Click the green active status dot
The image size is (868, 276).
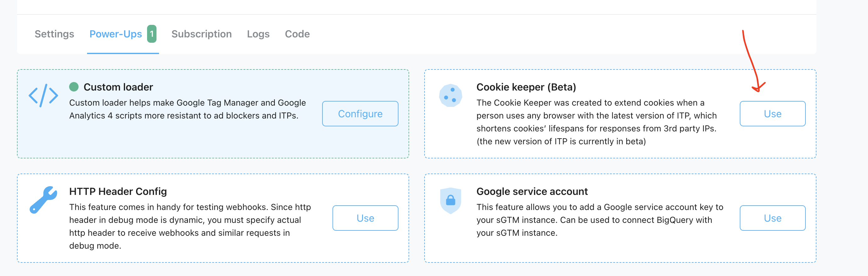(74, 87)
